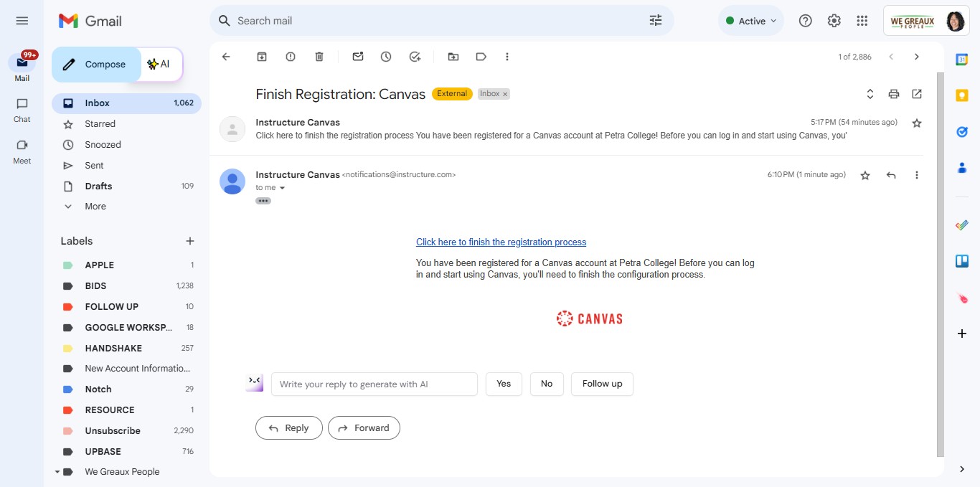This screenshot has width=980, height=487.
Task: Archive this email
Action: pyautogui.click(x=262, y=56)
